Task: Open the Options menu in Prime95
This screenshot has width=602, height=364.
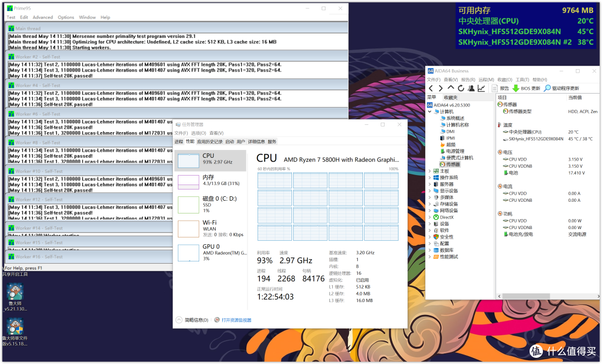Action: [x=66, y=17]
